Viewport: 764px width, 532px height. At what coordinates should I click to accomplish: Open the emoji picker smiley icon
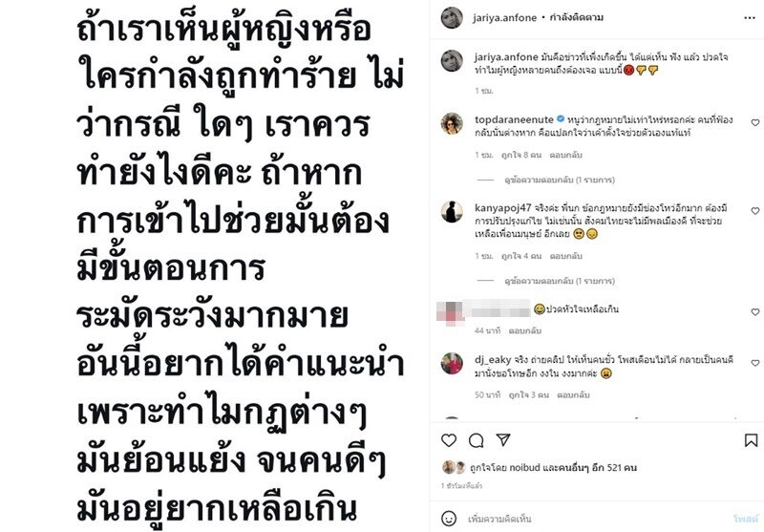(449, 518)
